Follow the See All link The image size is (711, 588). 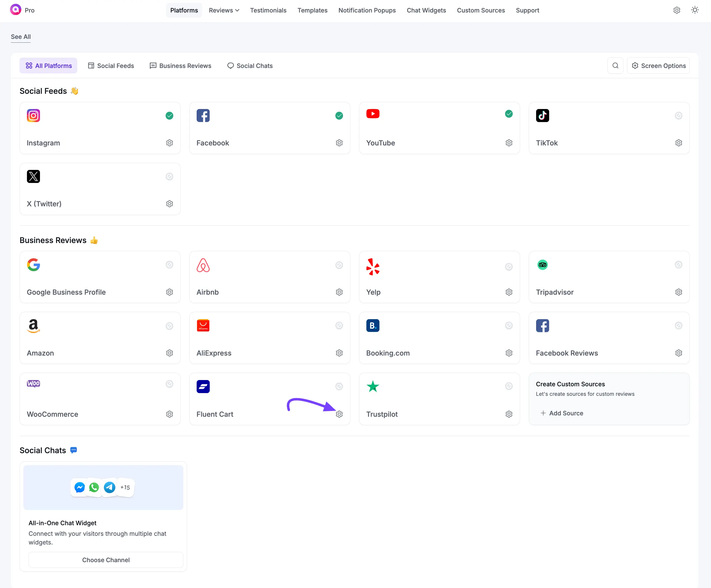(x=21, y=36)
